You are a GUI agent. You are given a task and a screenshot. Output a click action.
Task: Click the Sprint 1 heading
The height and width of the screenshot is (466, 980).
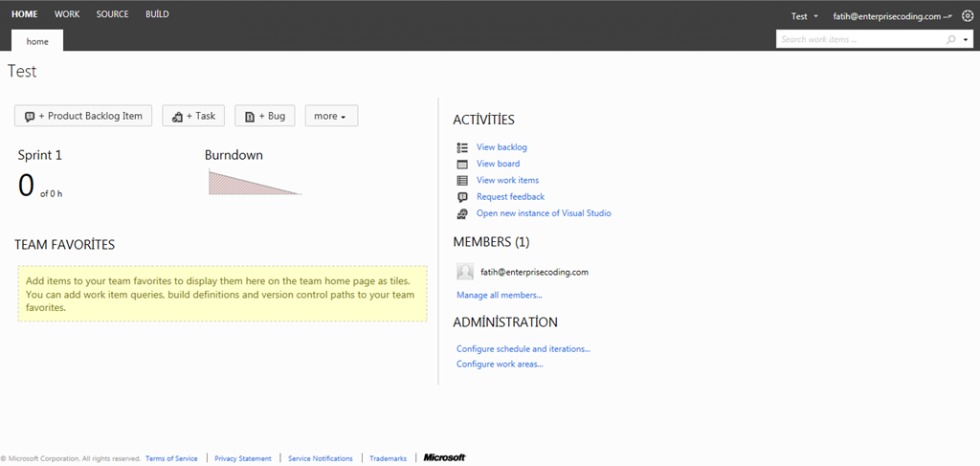[x=40, y=156]
